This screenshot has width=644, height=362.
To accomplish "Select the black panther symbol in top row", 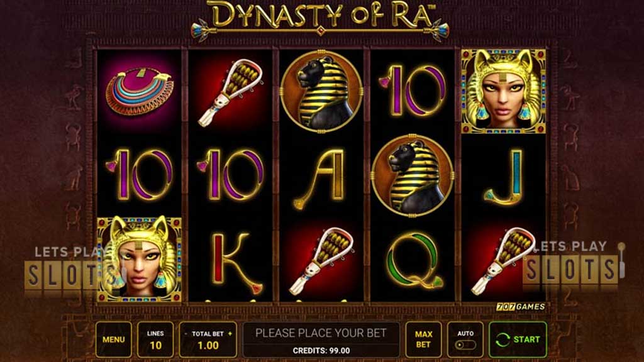I will click(x=321, y=91).
